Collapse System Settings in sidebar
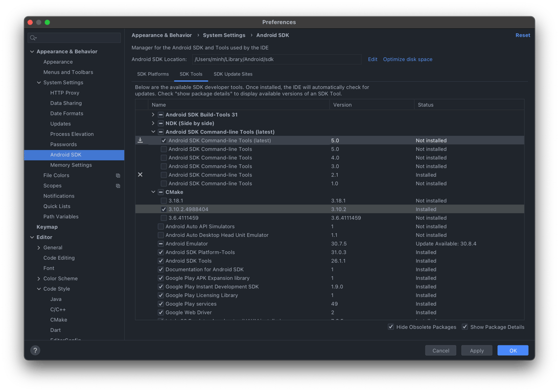 point(39,83)
